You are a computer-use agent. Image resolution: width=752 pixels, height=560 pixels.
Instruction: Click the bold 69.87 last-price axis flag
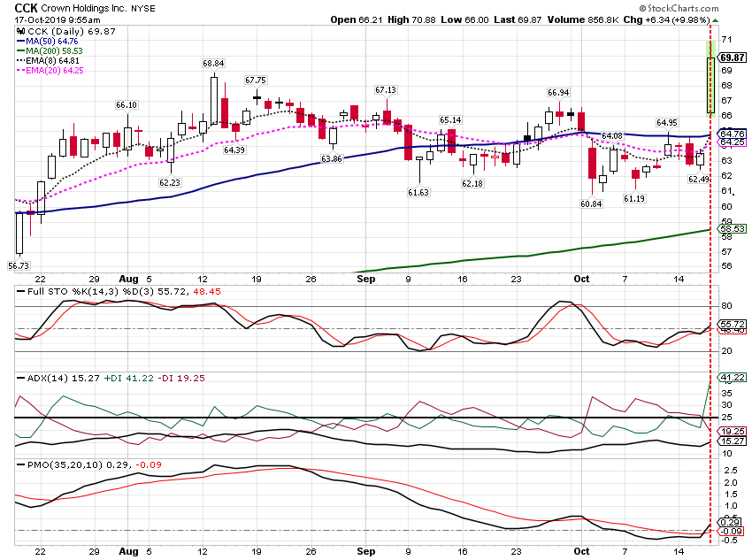(x=732, y=58)
